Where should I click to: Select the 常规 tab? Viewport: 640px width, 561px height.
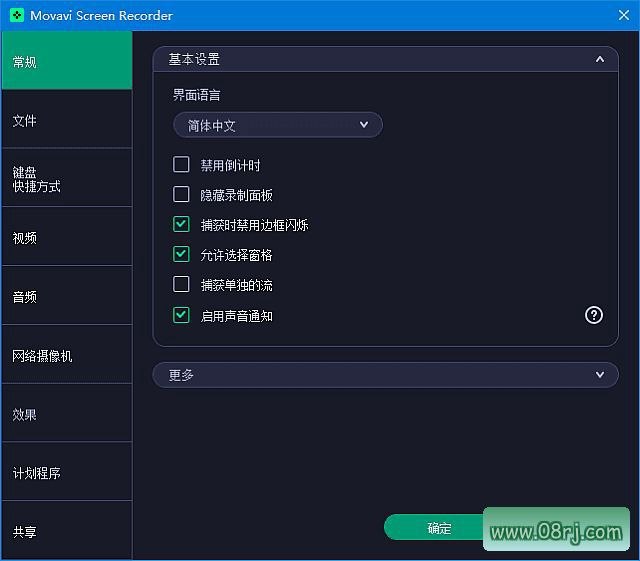67,61
